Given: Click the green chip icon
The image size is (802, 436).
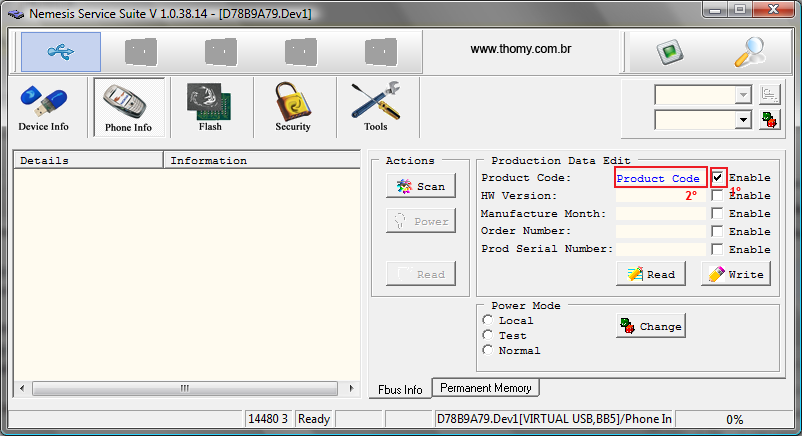Looking at the screenshot, I should tap(670, 52).
